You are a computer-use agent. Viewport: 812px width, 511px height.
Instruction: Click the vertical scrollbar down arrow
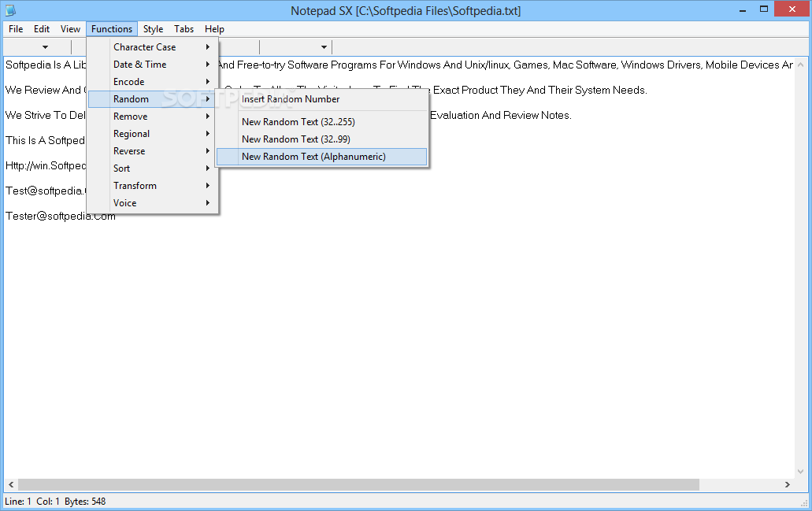[801, 472]
